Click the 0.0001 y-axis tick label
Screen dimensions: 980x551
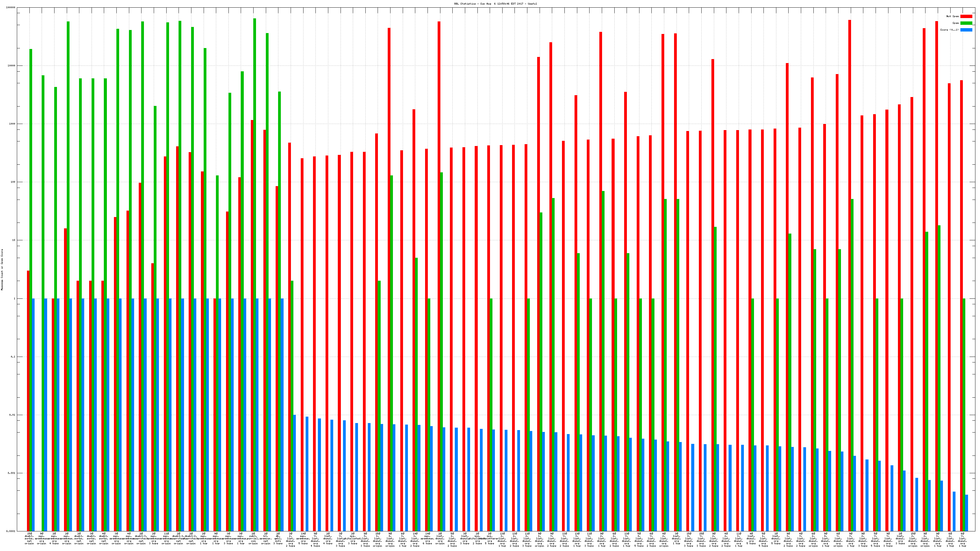tap(11, 531)
